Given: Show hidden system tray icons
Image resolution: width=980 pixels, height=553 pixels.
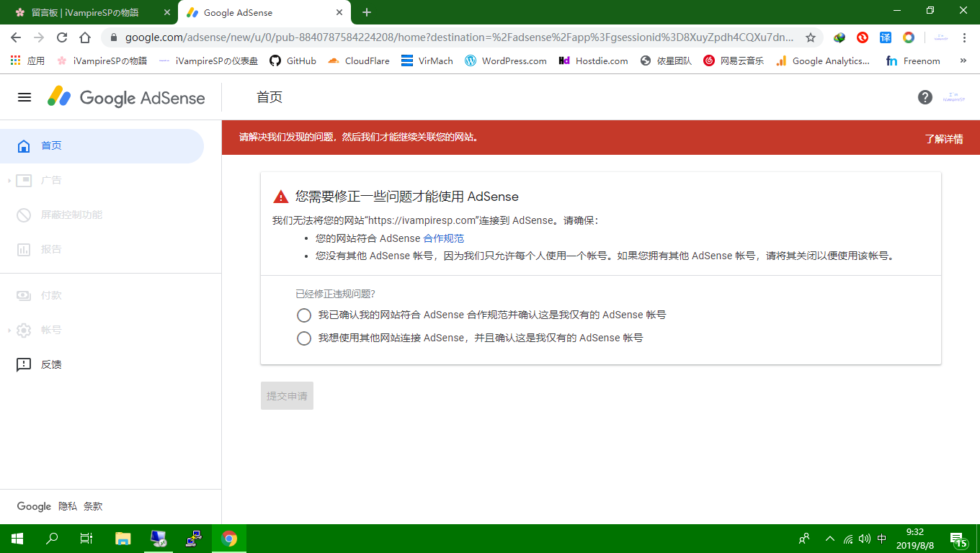Looking at the screenshot, I should pos(830,539).
